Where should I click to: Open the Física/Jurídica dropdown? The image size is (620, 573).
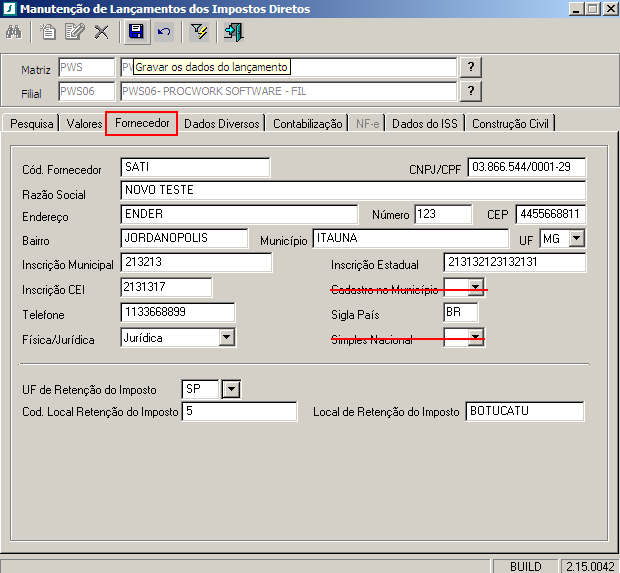tap(227, 338)
